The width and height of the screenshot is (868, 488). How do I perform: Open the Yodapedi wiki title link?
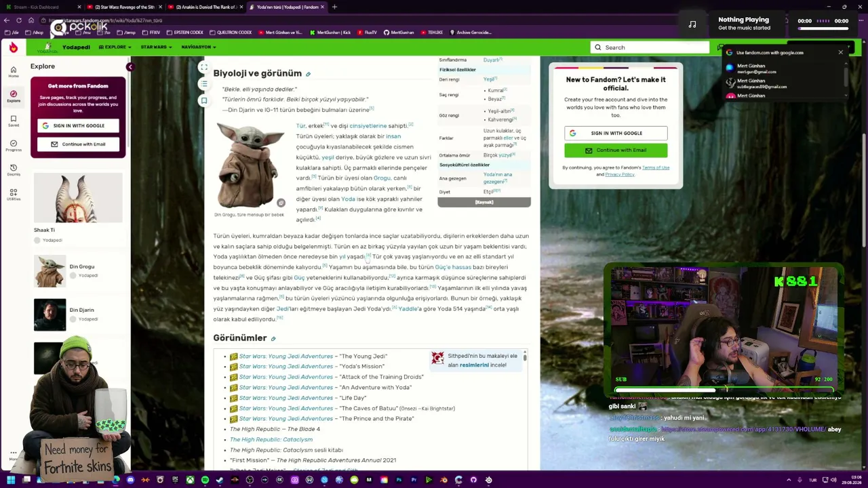(x=76, y=47)
